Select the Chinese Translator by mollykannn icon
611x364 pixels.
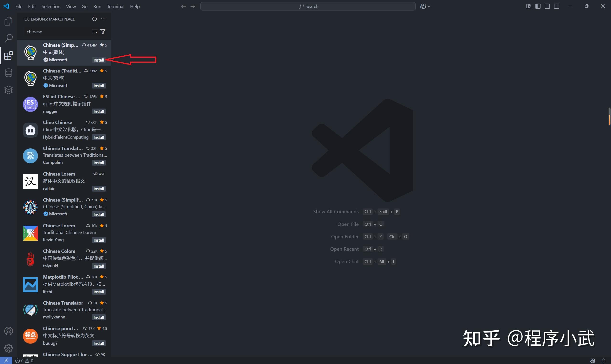[30, 310]
